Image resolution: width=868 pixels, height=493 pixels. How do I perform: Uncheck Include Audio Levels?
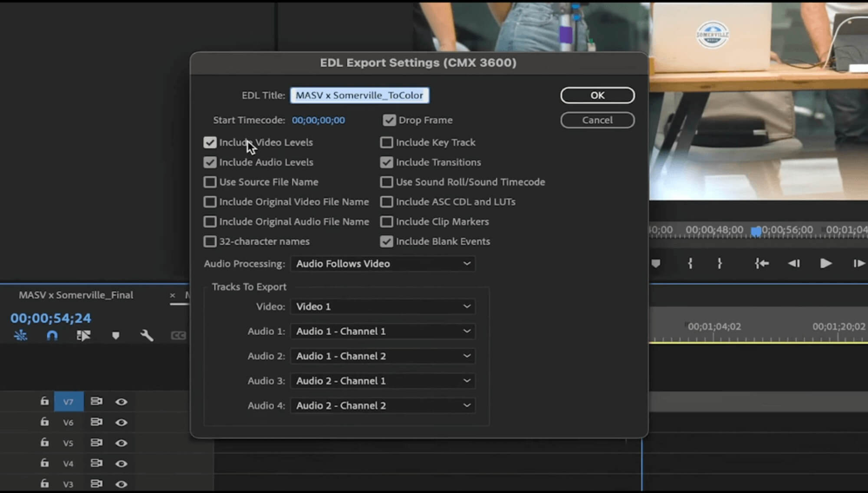click(x=210, y=162)
